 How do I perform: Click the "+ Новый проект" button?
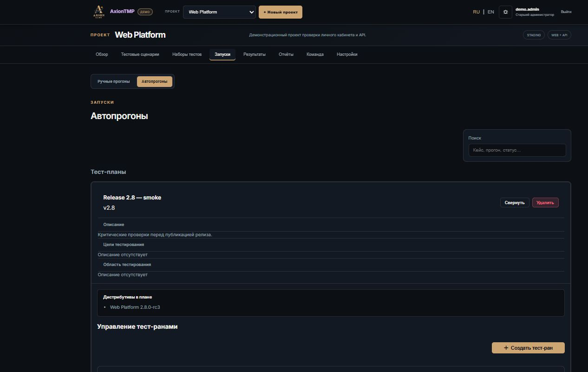(281, 12)
